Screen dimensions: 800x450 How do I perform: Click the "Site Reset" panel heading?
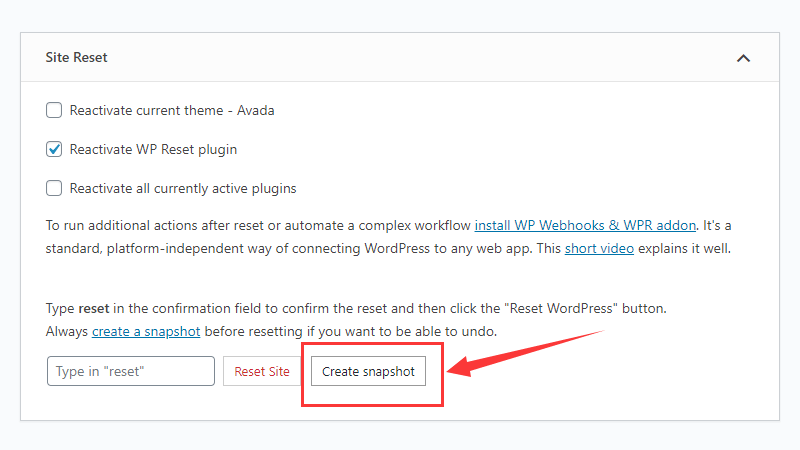click(77, 58)
